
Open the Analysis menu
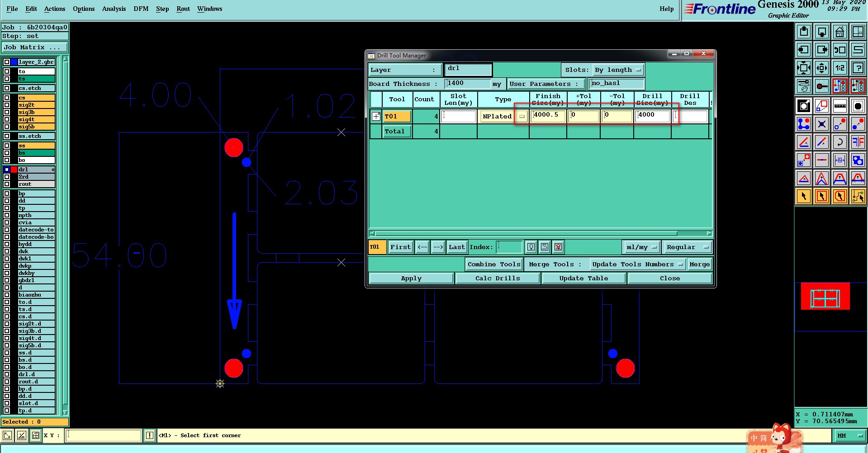pos(114,9)
